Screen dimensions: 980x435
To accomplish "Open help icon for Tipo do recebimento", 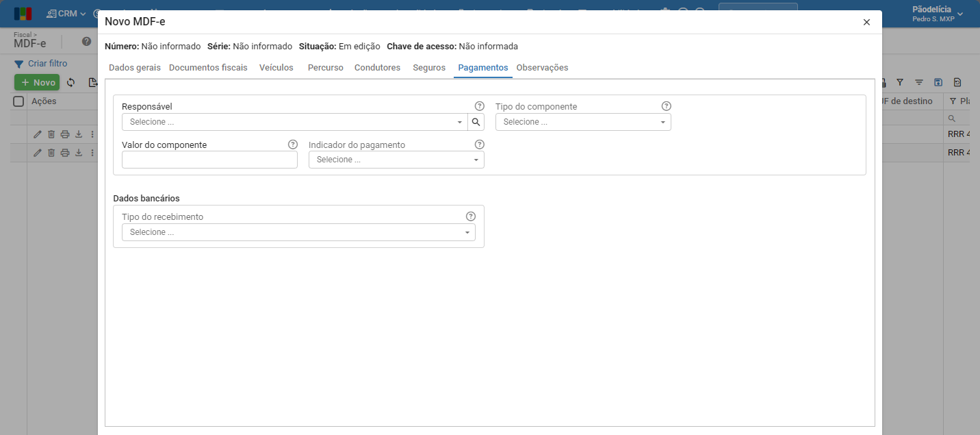I will tap(470, 216).
